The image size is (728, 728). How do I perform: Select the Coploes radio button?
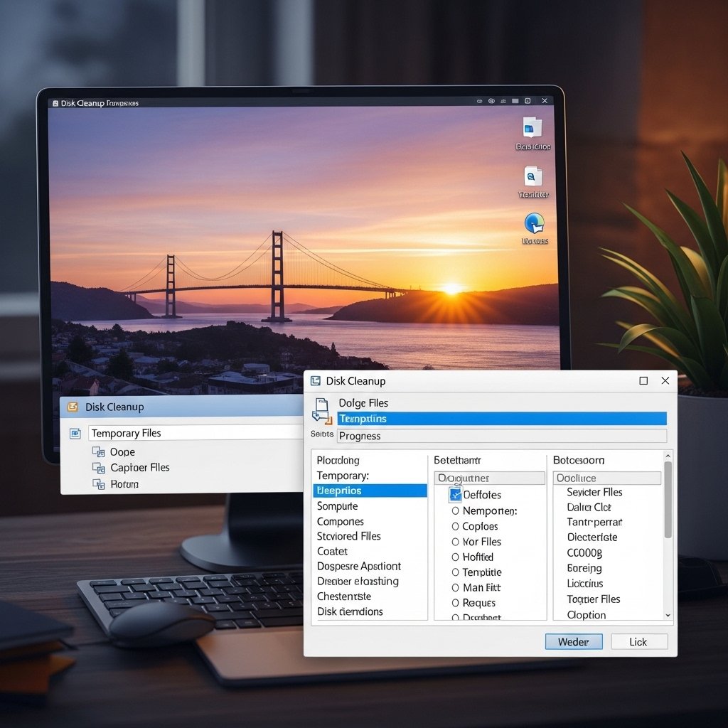[x=456, y=526]
